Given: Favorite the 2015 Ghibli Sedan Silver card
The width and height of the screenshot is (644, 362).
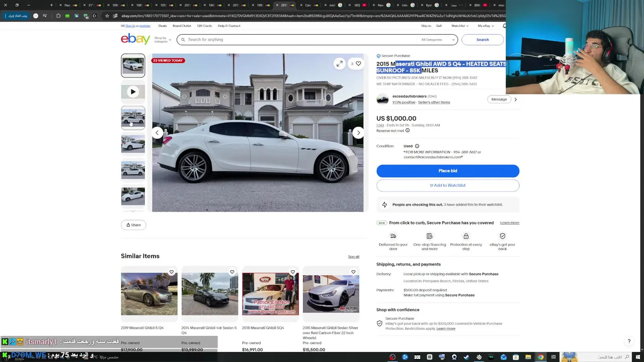Looking at the screenshot, I should coord(353,272).
